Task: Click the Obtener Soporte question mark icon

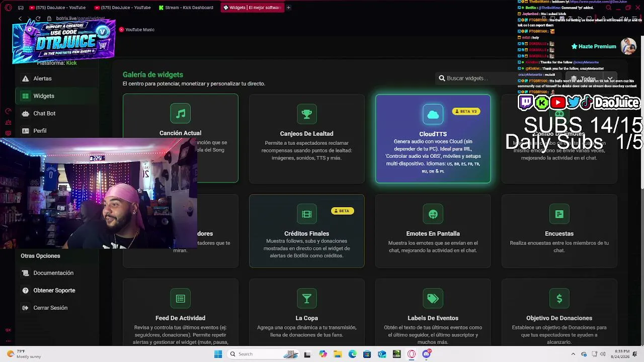Action: pyautogui.click(x=25, y=291)
